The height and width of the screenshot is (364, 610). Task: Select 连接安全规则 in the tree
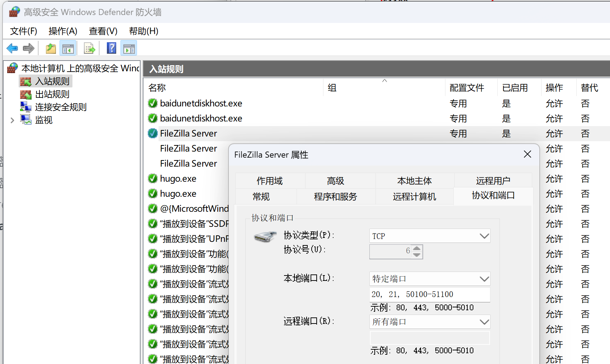(61, 107)
